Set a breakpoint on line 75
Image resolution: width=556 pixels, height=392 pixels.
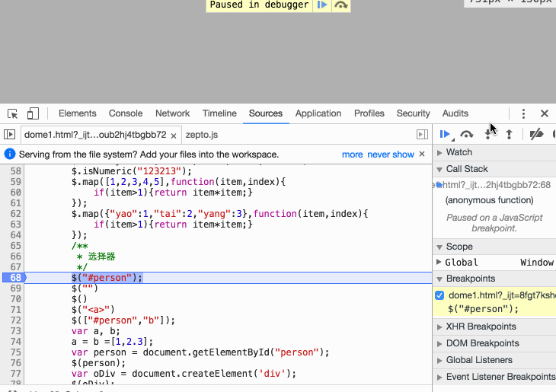(15, 352)
